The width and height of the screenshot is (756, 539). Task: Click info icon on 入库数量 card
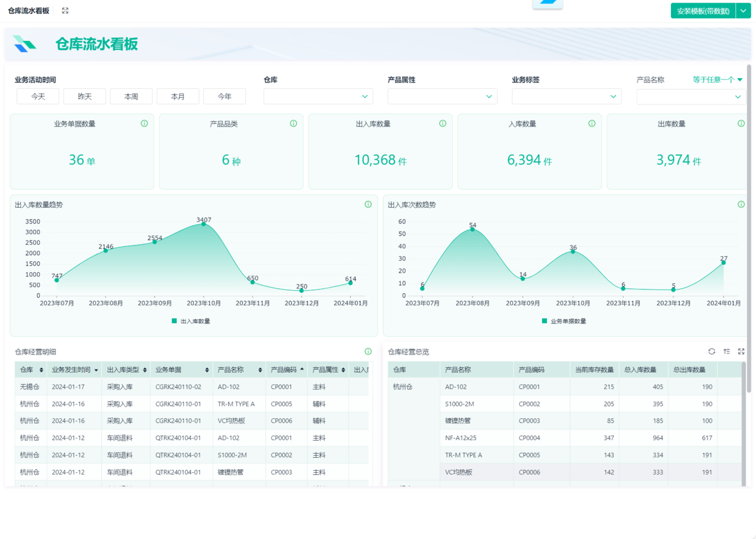pyautogui.click(x=592, y=123)
